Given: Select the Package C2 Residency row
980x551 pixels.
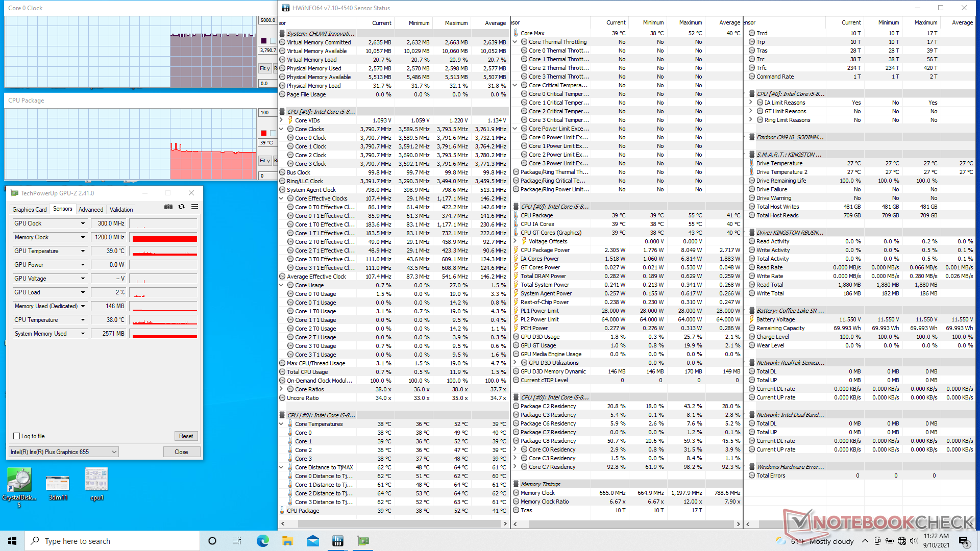Looking at the screenshot, I should (627, 406).
